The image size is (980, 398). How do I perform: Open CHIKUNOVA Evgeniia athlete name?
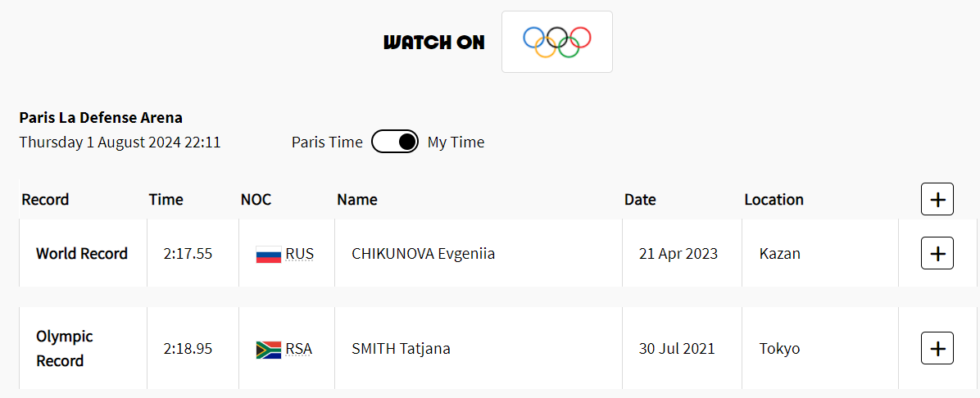pos(423,254)
